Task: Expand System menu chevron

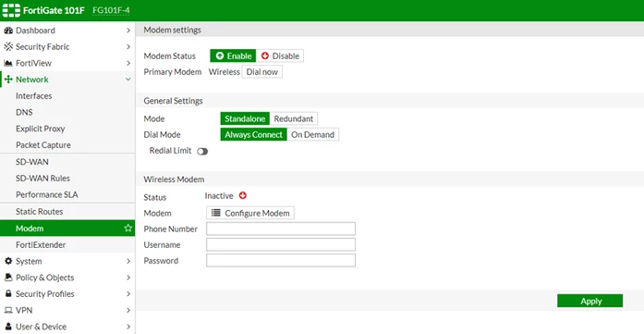Action: click(128, 261)
